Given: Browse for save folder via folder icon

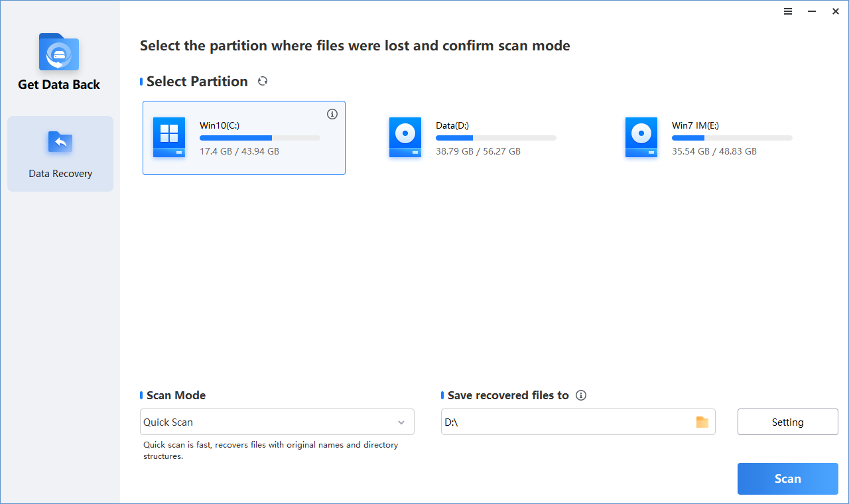Looking at the screenshot, I should tap(702, 422).
